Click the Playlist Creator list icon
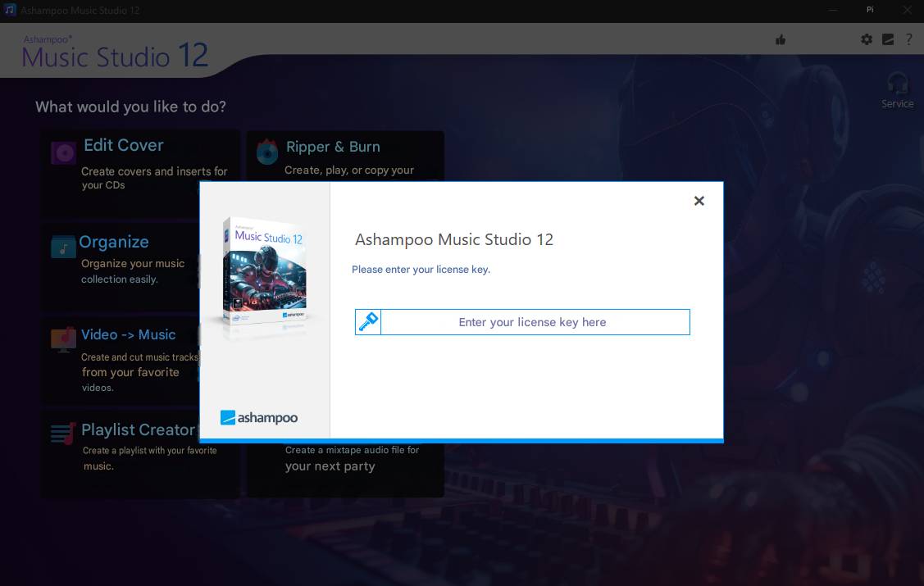Screen dimensions: 924x586 (63, 434)
